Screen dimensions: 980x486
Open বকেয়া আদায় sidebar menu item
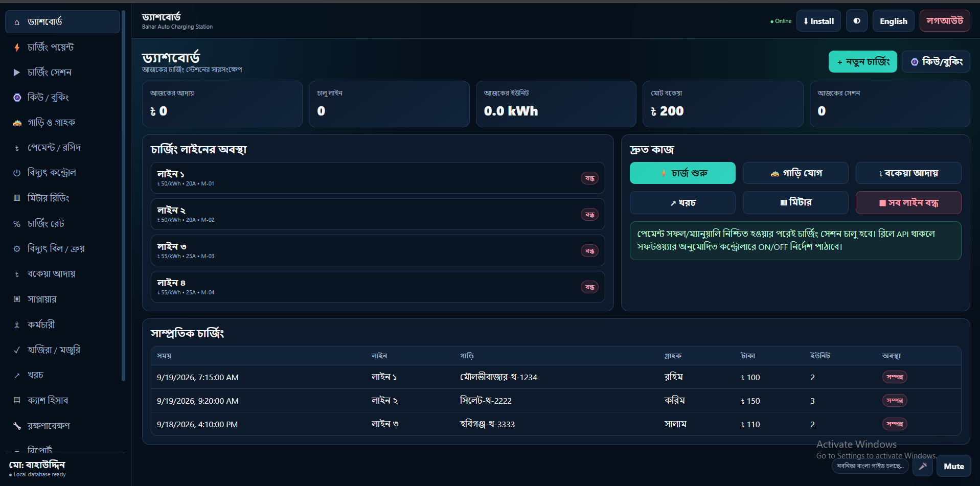pos(62,274)
